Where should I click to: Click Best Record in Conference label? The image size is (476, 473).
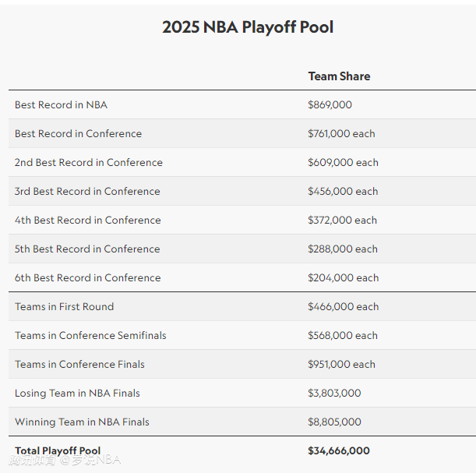(79, 133)
